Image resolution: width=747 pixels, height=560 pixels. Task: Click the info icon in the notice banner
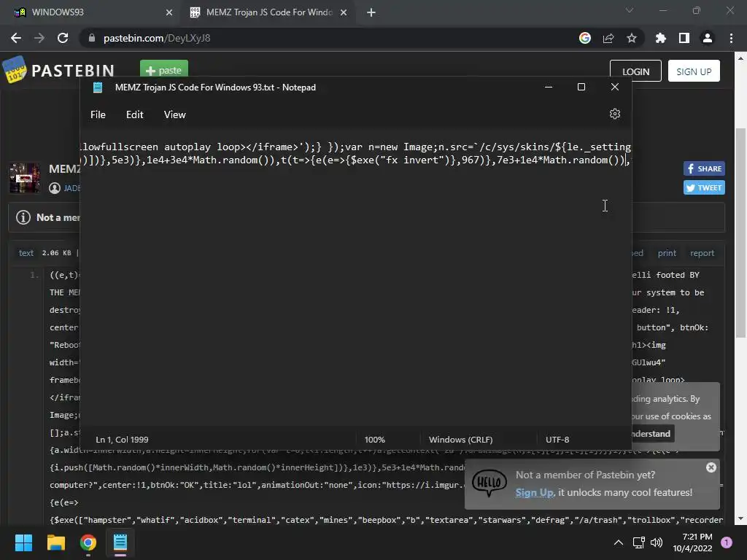click(x=23, y=217)
